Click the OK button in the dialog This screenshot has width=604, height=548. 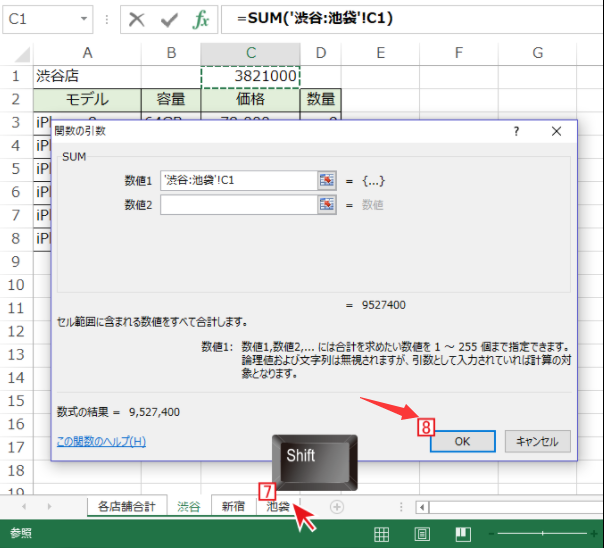pos(462,441)
